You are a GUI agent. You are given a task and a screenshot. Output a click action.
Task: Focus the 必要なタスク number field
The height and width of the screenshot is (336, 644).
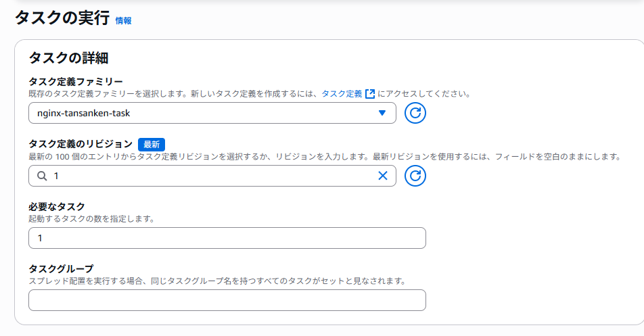coord(227,238)
